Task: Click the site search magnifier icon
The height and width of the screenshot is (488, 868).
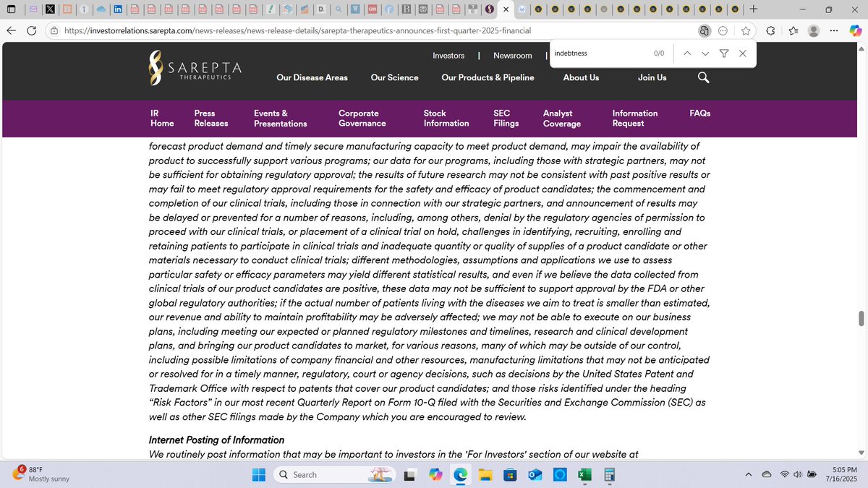Action: (x=703, y=77)
